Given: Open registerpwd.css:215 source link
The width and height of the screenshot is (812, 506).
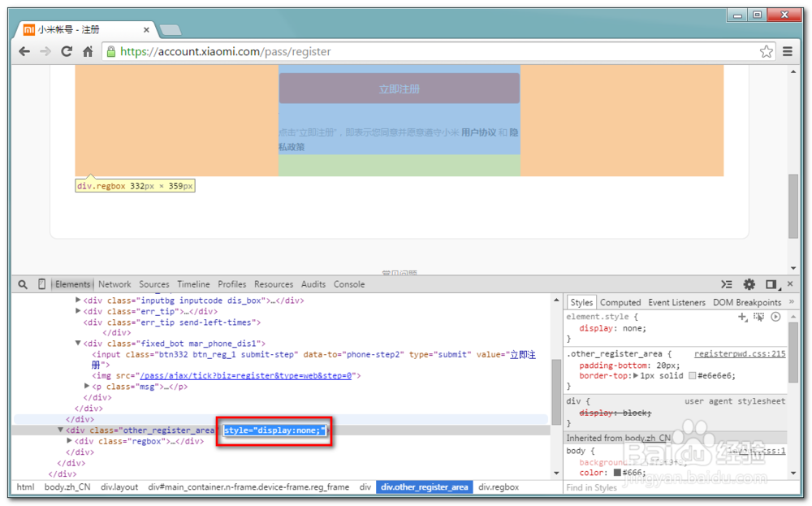Looking at the screenshot, I should [740, 354].
